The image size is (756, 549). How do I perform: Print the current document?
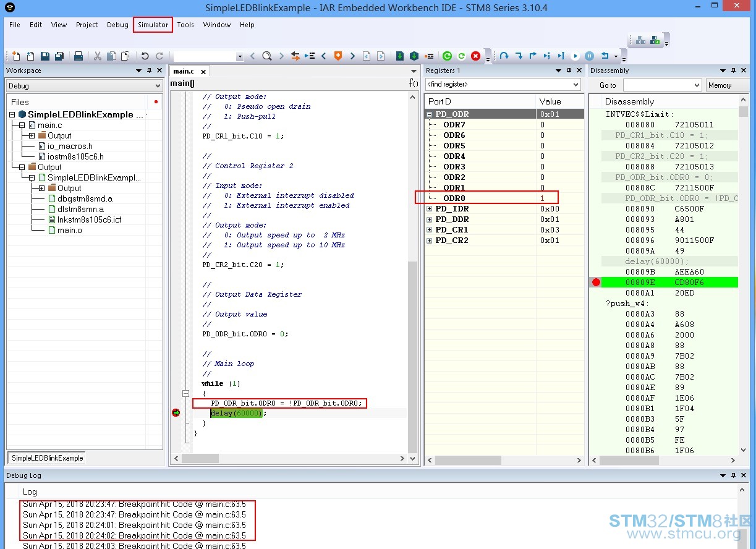(x=79, y=56)
